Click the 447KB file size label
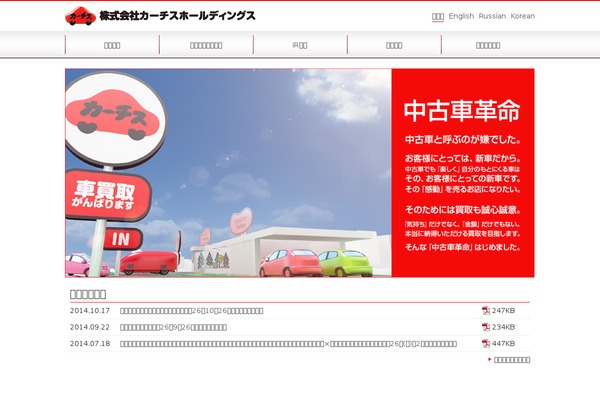This screenshot has height=400, width=600. (x=504, y=343)
